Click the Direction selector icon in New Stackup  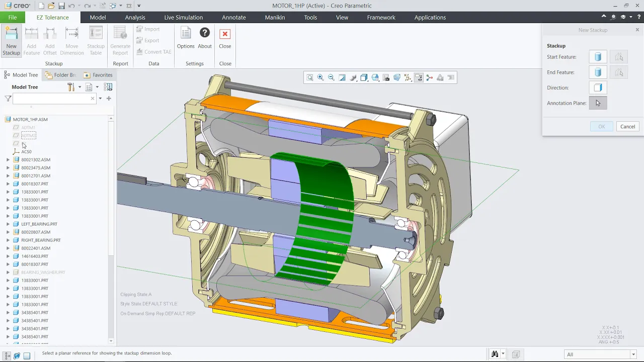click(598, 87)
